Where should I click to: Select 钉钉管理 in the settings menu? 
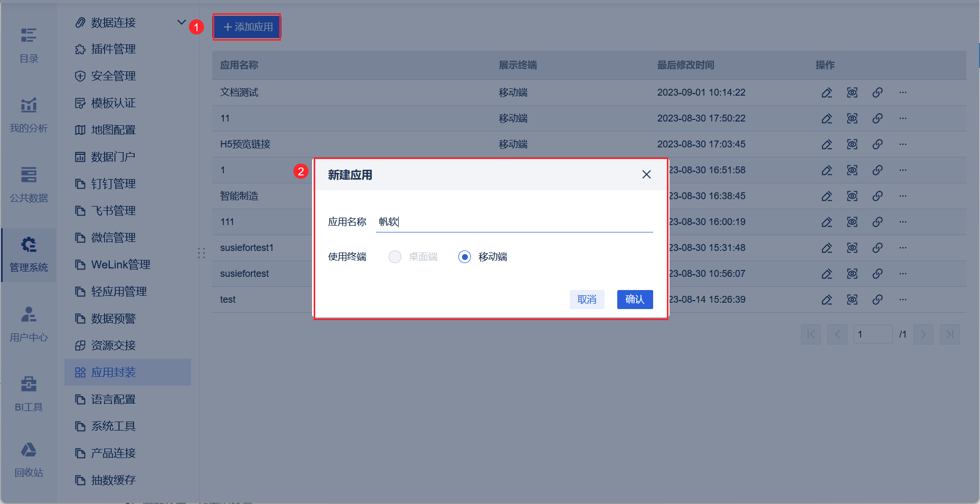click(x=128, y=184)
